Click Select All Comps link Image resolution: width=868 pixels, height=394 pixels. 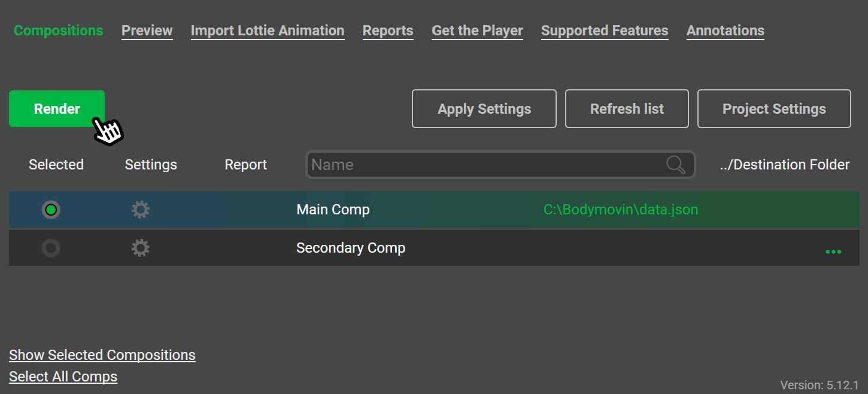(x=63, y=377)
